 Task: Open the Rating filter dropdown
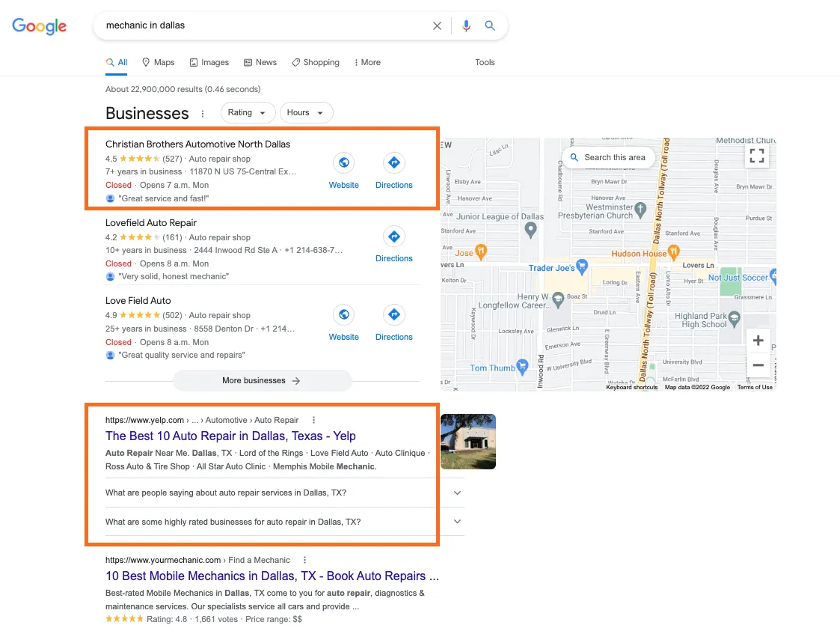tap(248, 112)
